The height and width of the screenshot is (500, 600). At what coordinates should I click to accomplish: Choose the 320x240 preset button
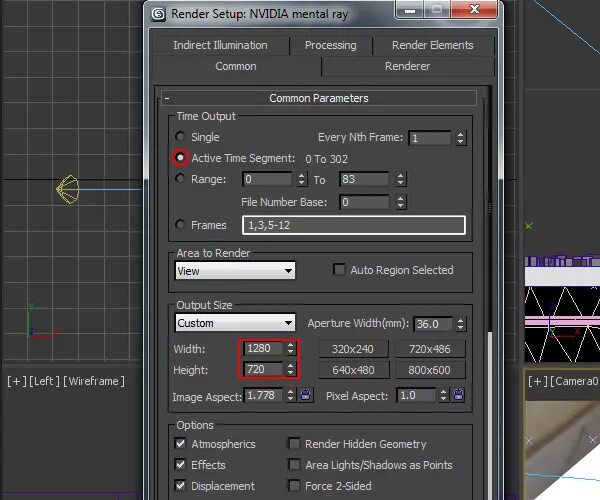click(x=353, y=349)
